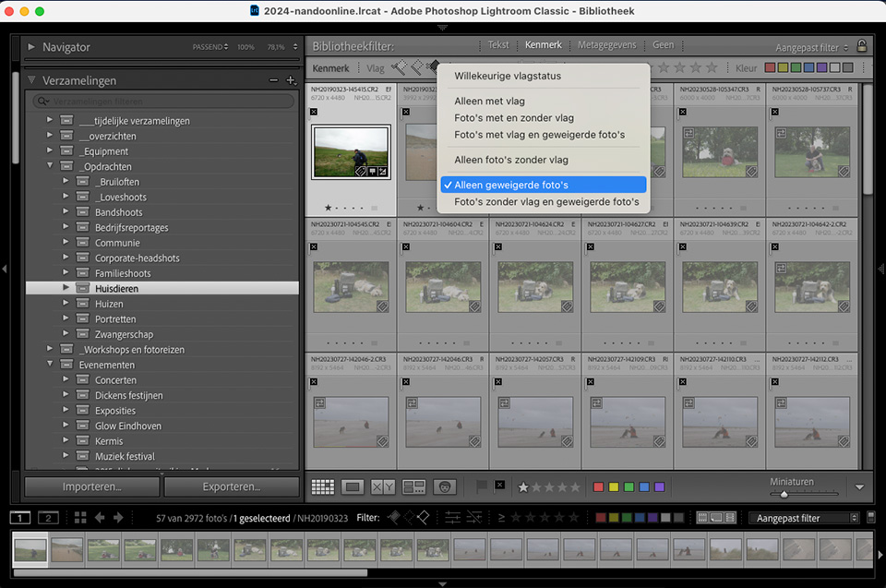This screenshot has width=886, height=588.
Task: Go forward with the filmstrip right arrow
Action: [x=118, y=517]
